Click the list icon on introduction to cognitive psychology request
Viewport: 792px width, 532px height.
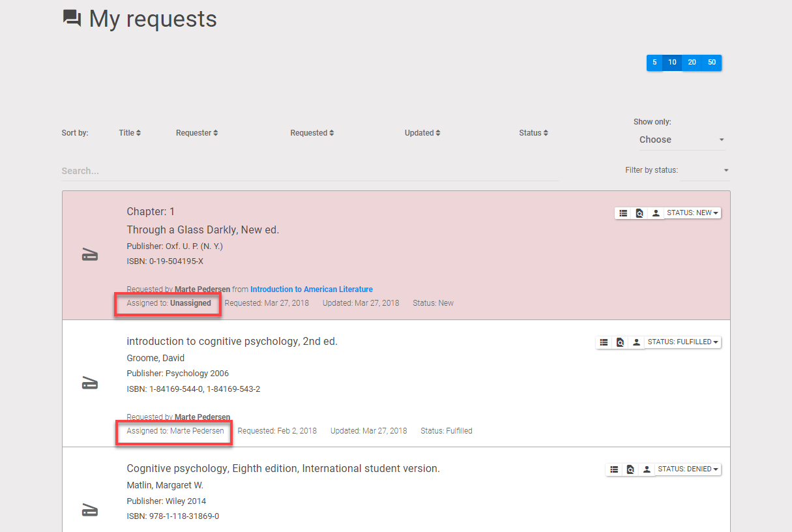[x=604, y=342]
